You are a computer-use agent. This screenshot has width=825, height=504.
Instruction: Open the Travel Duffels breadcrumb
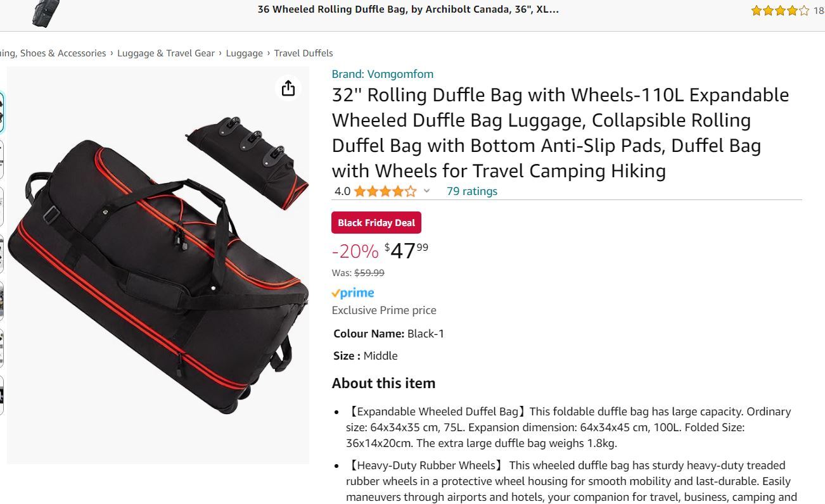tap(303, 53)
